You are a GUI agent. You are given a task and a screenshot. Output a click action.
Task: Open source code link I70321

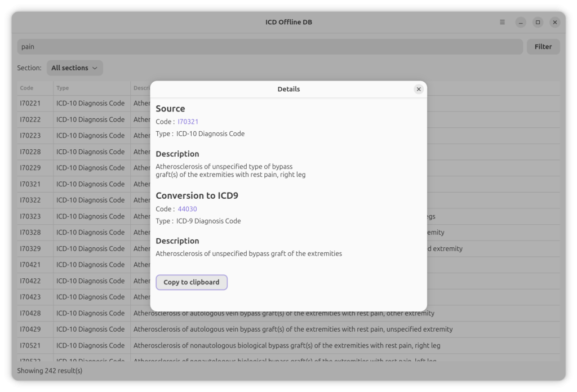tap(188, 122)
